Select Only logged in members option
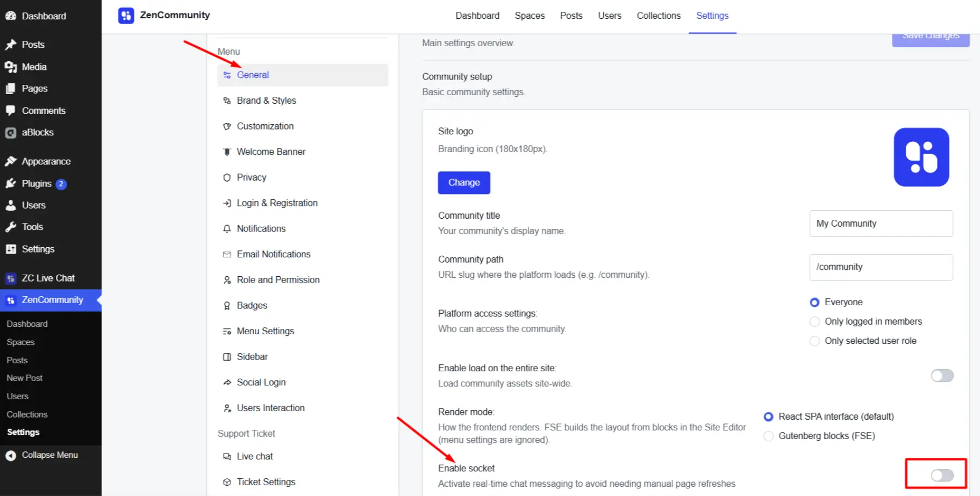The height and width of the screenshot is (496, 980). tap(814, 321)
